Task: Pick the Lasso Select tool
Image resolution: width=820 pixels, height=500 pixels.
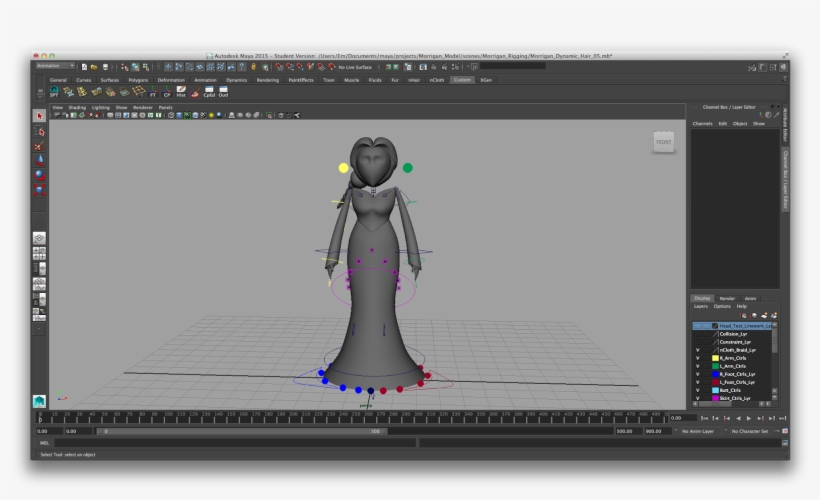Action: pos(39,131)
